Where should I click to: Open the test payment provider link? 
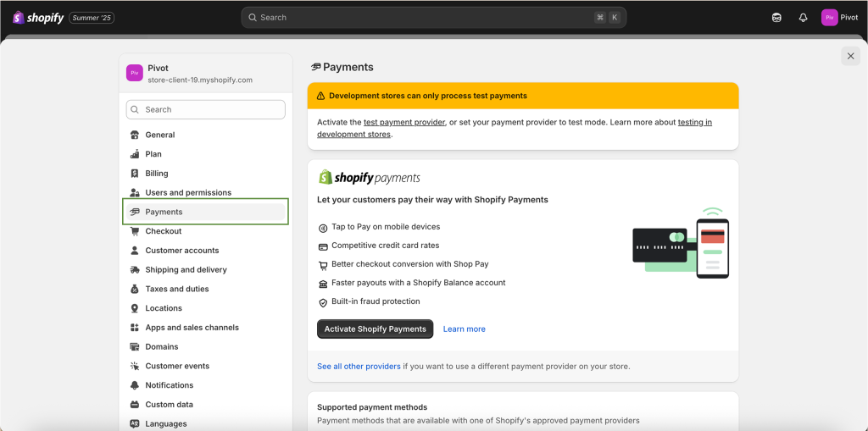[404, 122]
